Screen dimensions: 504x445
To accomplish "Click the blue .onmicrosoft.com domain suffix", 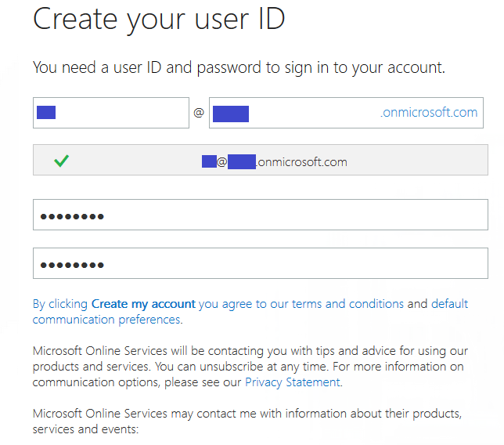I will [429, 113].
